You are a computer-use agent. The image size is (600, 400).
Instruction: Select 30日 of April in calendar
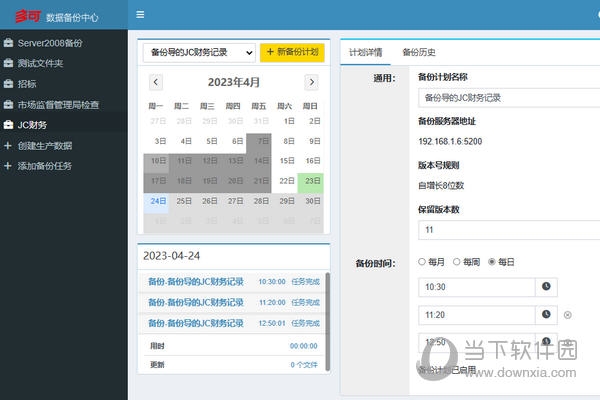coord(313,201)
